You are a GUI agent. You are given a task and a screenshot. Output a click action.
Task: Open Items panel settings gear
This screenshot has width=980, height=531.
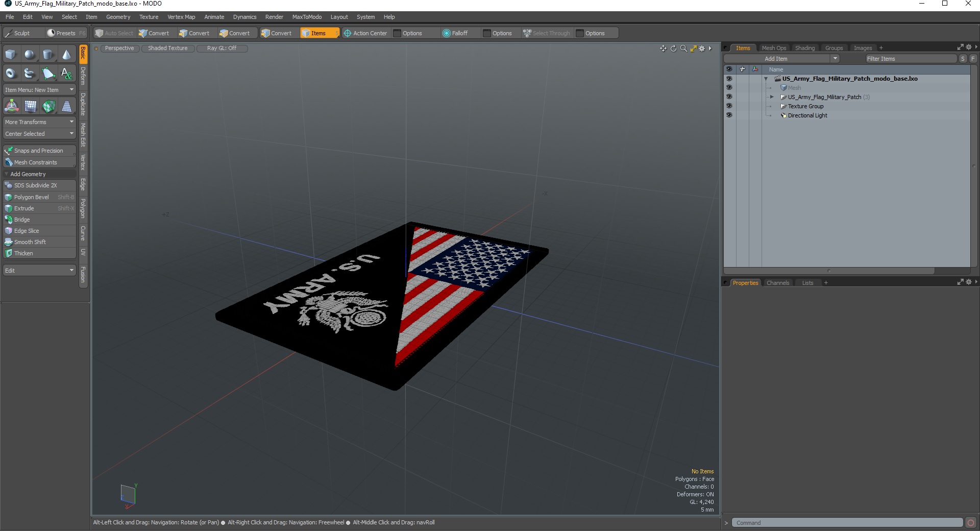click(x=969, y=47)
